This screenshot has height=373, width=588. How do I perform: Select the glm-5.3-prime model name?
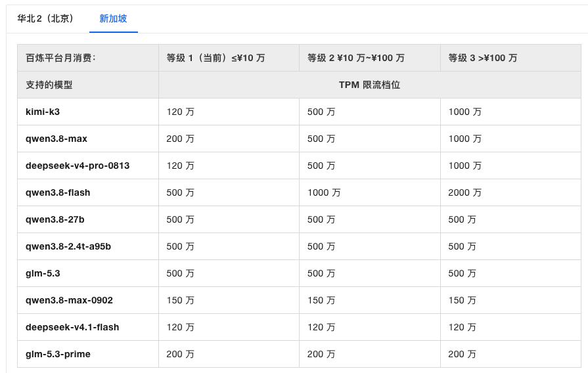tap(58, 354)
